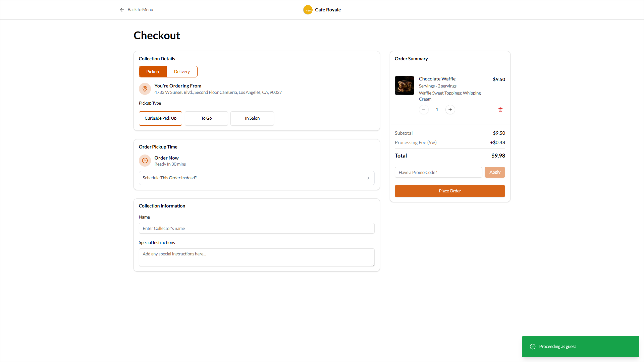Click the location pin icon
Viewport: 644px width, 362px height.
[x=145, y=89]
